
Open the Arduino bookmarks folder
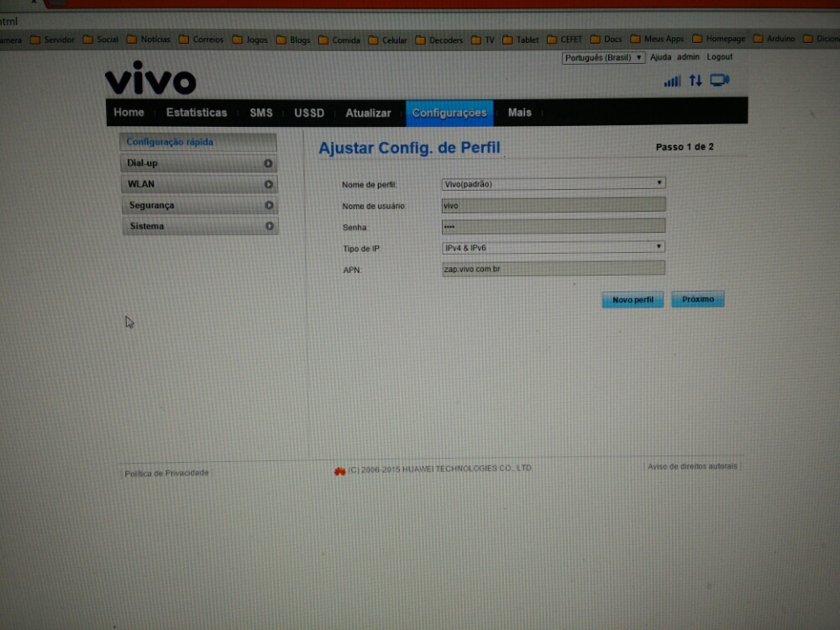pos(774,39)
